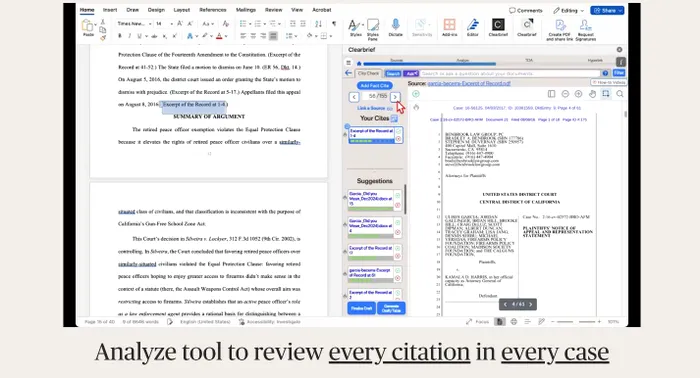
Task: Increase font size icon
Action: [179, 24]
